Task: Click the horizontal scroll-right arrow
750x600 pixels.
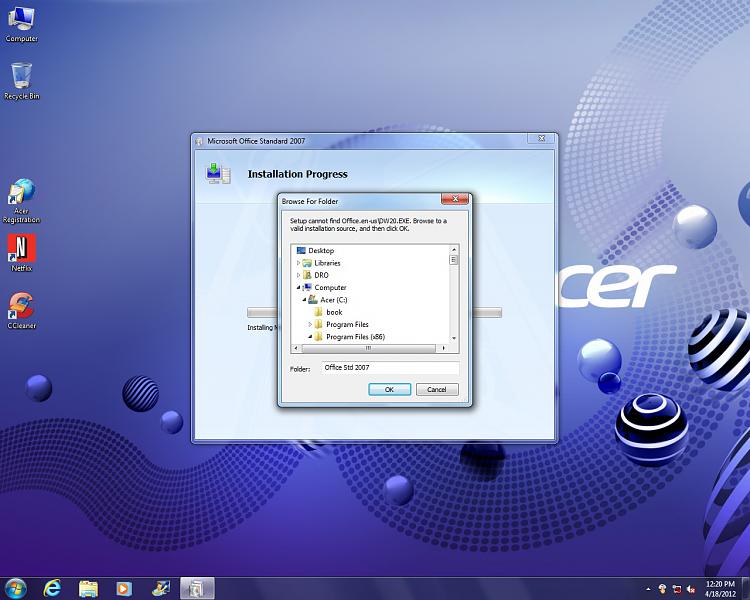Action: 444,348
